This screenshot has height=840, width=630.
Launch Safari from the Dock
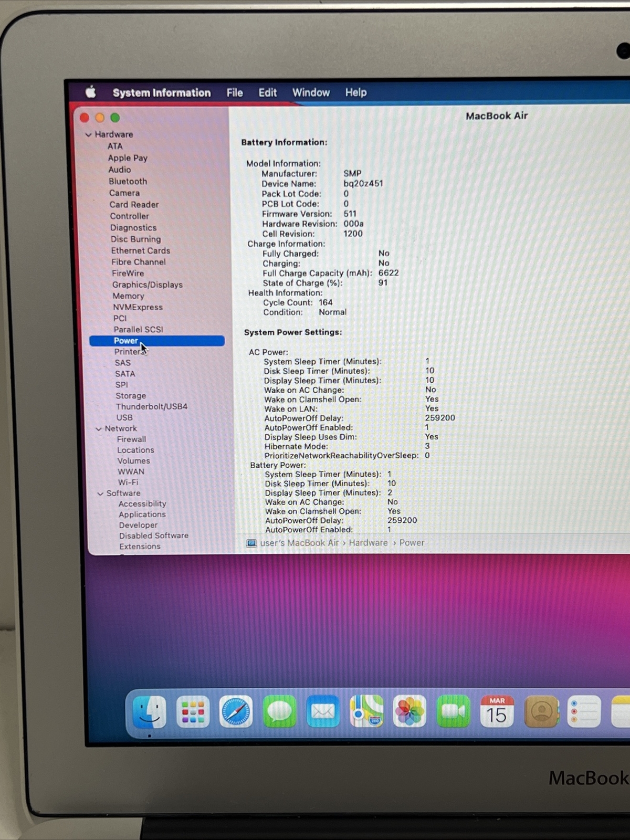click(x=236, y=712)
